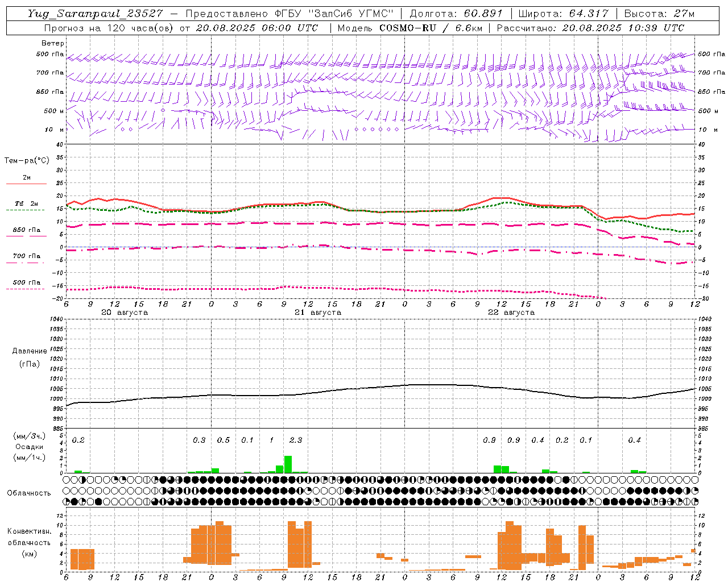
Task: Click the '(мм/3ч.)' precipitation unit label
Action: (x=29, y=436)
